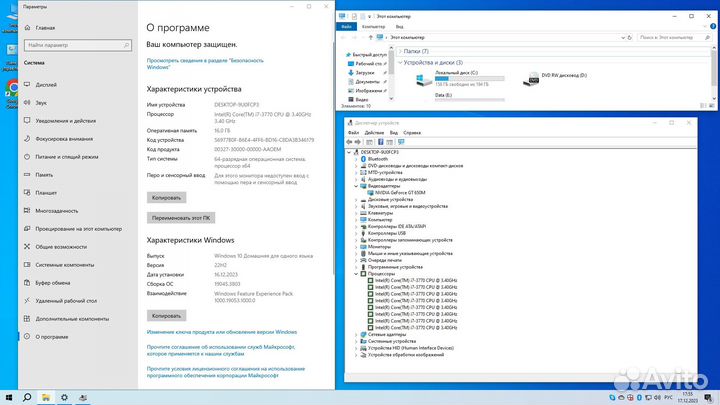Viewport: 720px width, 405px height.
Task: Open the Планшет settings page
Action: click(x=46, y=193)
